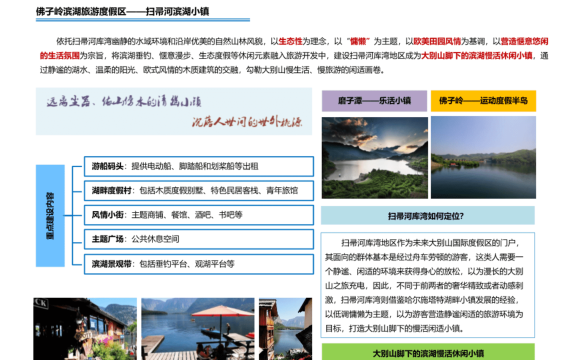Viewport: 570px width, 360px height.
Task: Click the title 佛子岭滨湖旅游度假区——扫帚河滨湖小镇
Action: click(123, 12)
